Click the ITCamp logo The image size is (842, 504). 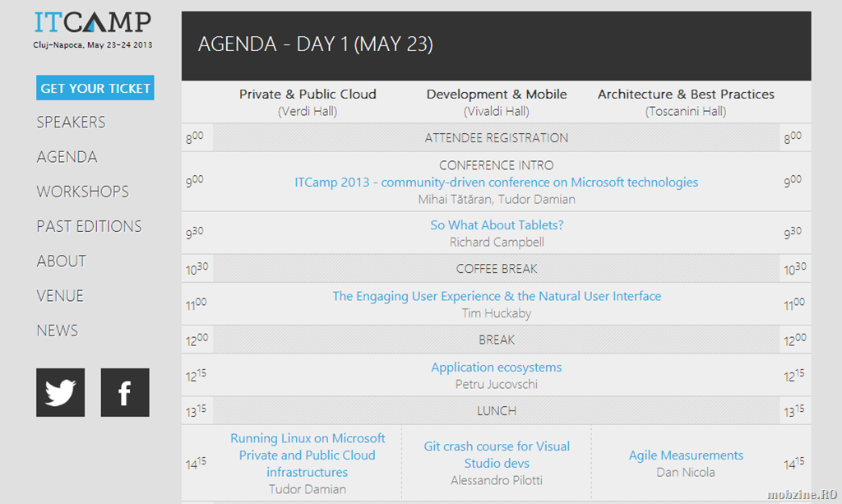93,30
